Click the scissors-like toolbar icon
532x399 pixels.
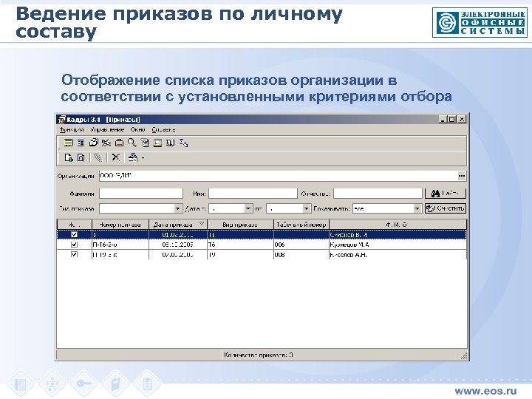(x=106, y=143)
